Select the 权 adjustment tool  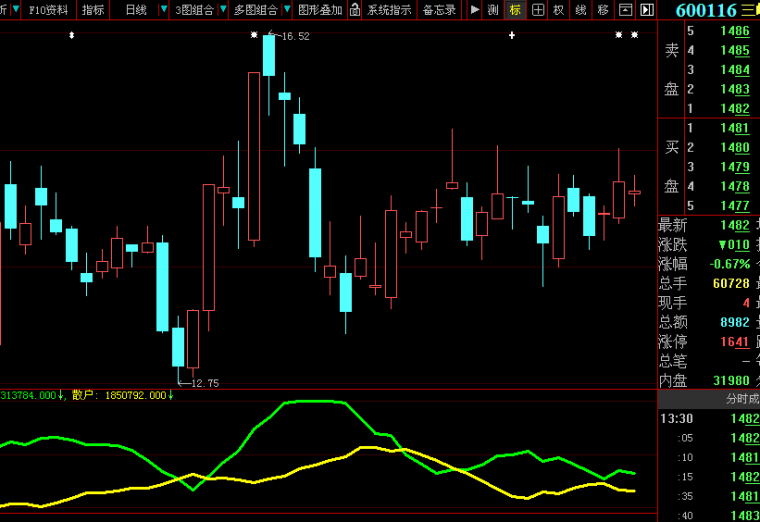pyautogui.click(x=558, y=10)
